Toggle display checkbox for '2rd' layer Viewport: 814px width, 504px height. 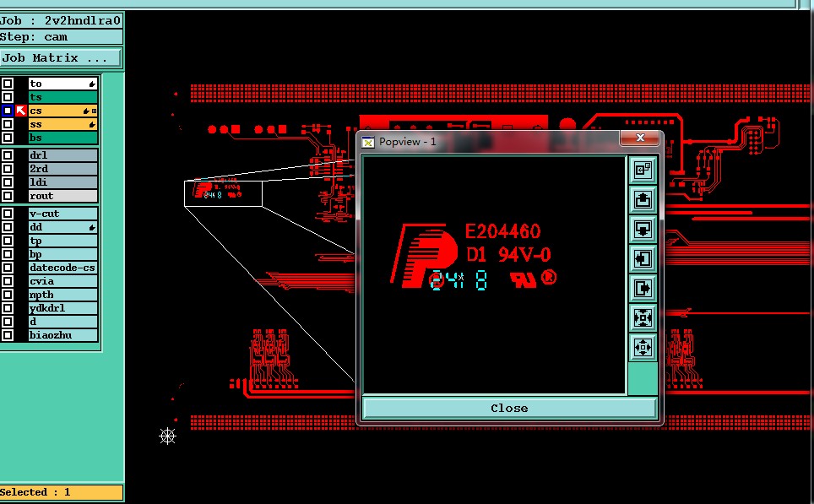pyautogui.click(x=8, y=169)
